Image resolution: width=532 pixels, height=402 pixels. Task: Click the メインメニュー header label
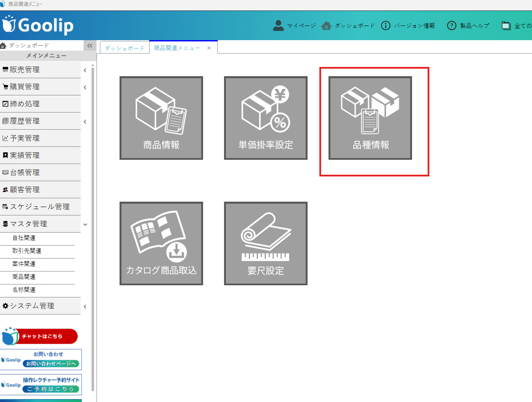pyautogui.click(x=46, y=56)
